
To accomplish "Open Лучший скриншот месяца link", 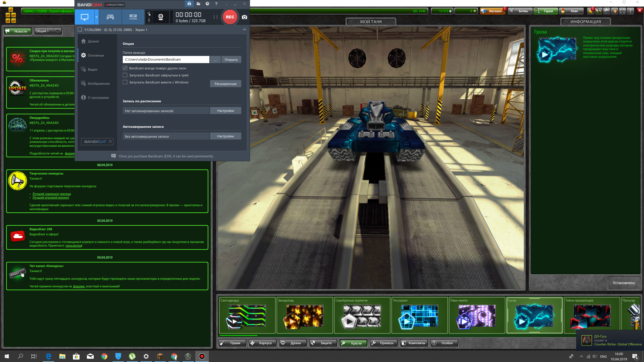I will 51,194.
